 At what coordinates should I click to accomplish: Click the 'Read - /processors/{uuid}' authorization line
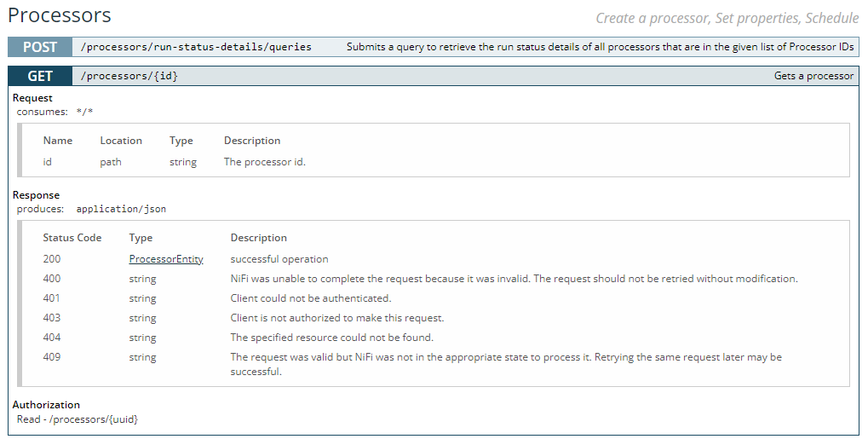point(77,419)
